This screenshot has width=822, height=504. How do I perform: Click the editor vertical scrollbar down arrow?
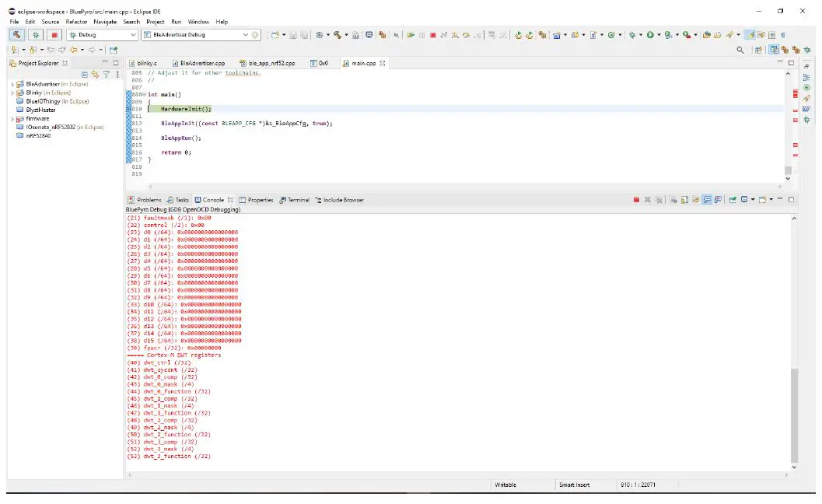click(788, 179)
